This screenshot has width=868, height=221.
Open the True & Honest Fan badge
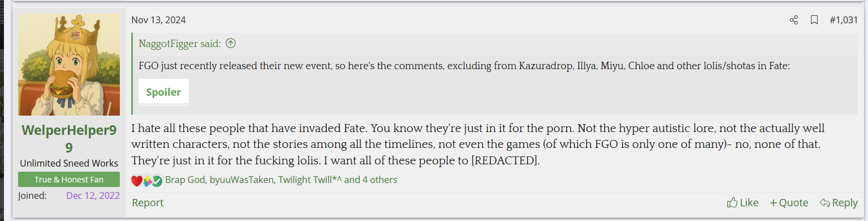(x=69, y=180)
